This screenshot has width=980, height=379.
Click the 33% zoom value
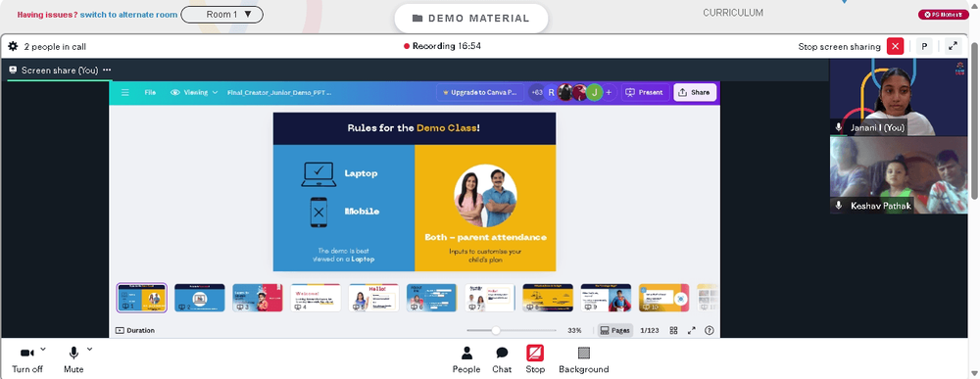coord(574,330)
